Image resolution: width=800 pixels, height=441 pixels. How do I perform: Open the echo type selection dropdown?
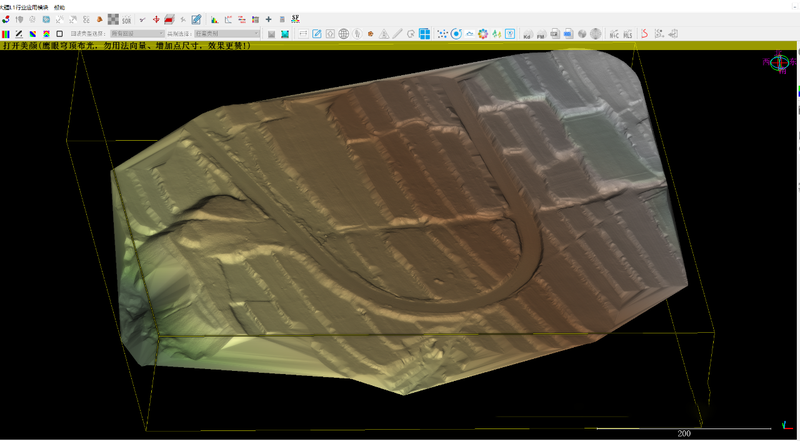[x=137, y=34]
